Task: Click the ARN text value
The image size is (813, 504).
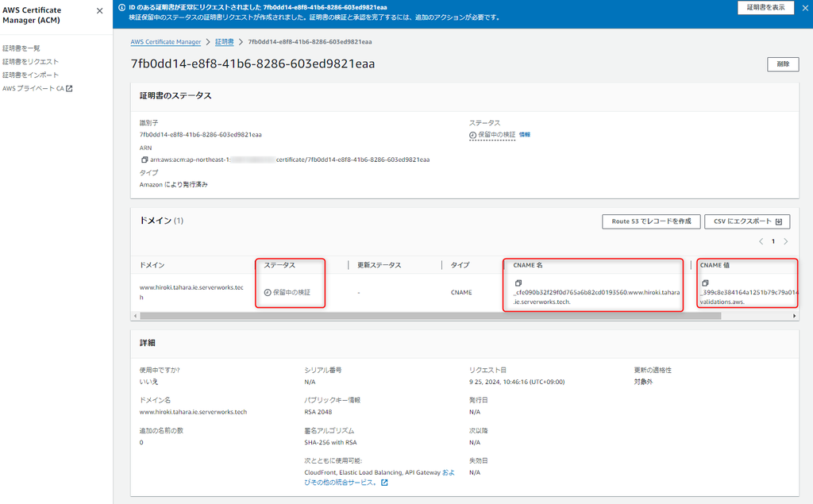Action: (290, 160)
